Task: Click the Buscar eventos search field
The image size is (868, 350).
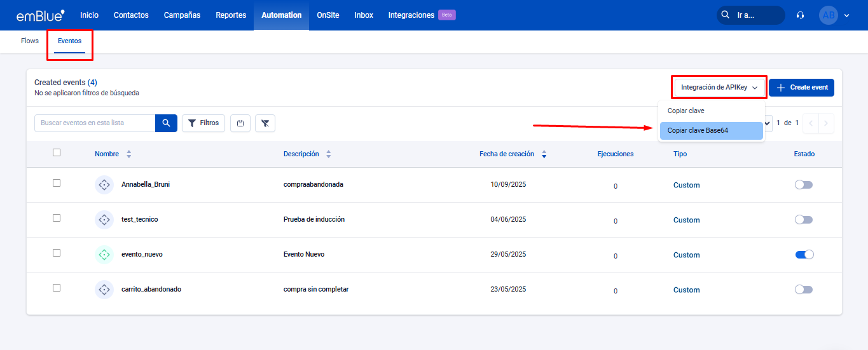Action: [x=95, y=123]
